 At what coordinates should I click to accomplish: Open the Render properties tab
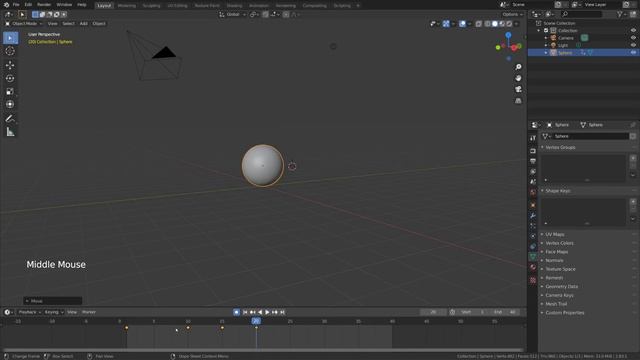(x=533, y=151)
